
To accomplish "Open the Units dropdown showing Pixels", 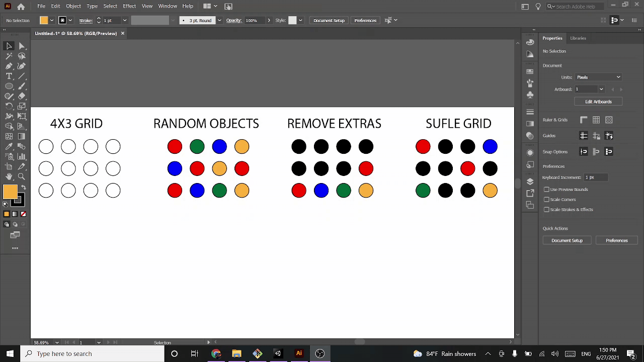I will click(598, 77).
